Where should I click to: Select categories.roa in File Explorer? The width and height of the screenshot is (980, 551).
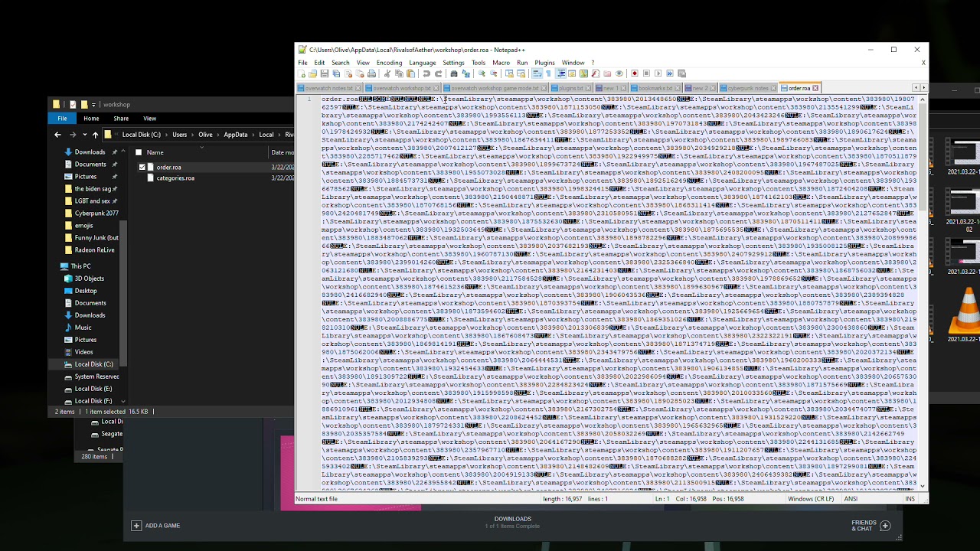(x=175, y=178)
